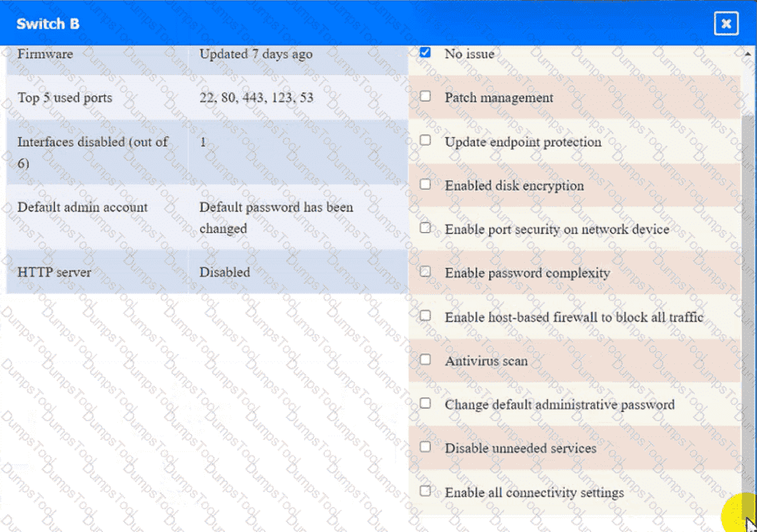
Task: Click the vertical scrollbar of the options list
Action: (x=748, y=286)
